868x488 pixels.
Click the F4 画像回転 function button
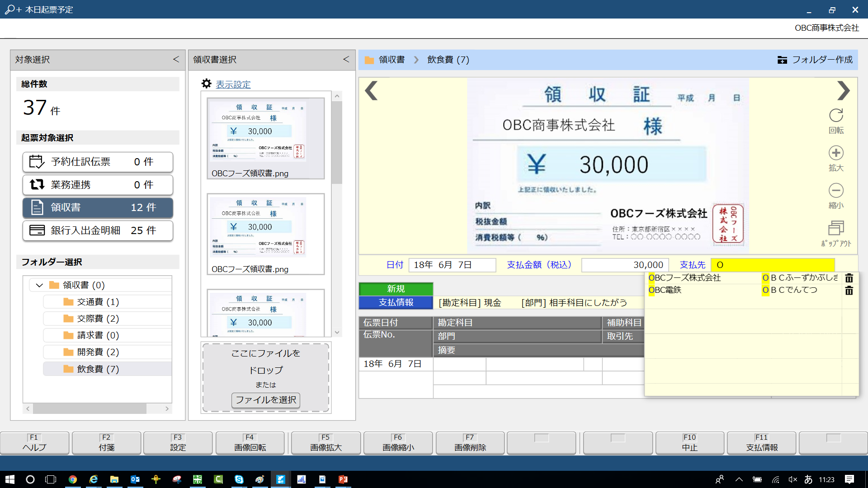[250, 443]
